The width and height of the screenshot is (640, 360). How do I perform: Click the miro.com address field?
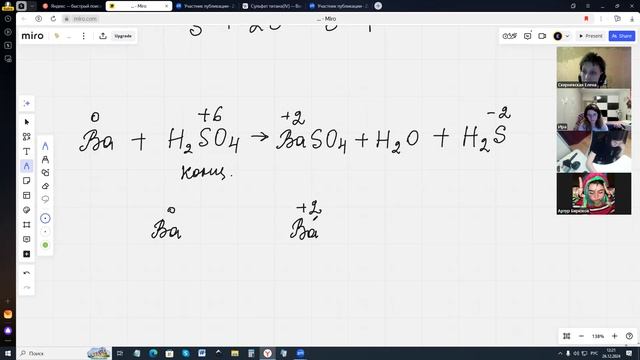coord(85,19)
